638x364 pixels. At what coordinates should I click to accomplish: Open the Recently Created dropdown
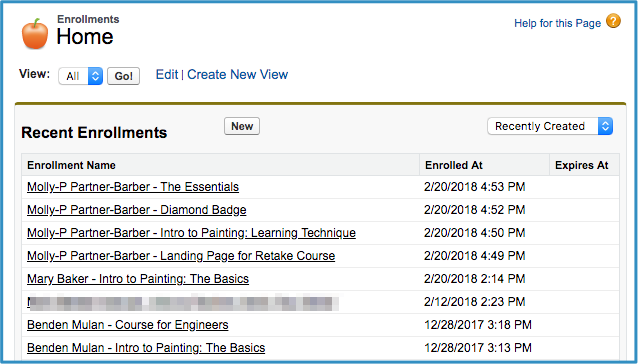click(550, 126)
